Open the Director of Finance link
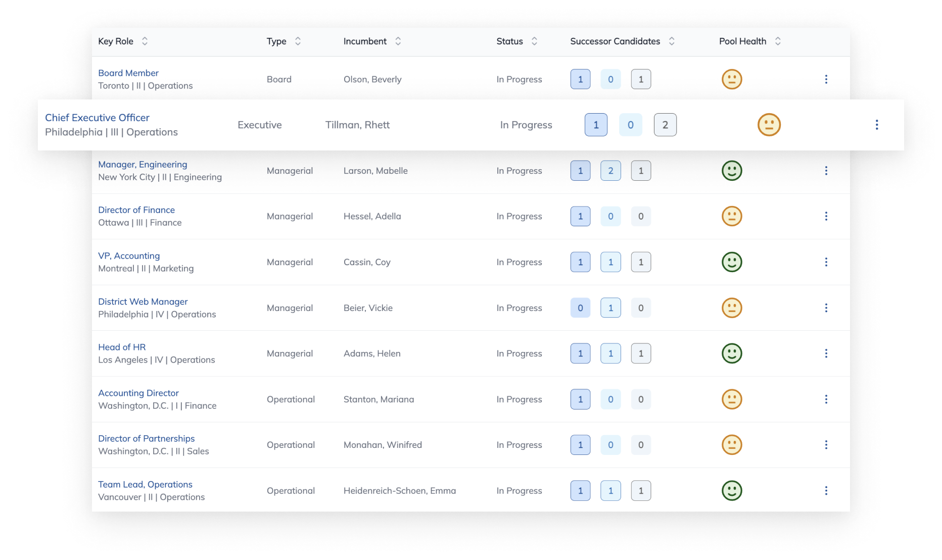Viewport: 942px width, 560px height. click(x=136, y=210)
